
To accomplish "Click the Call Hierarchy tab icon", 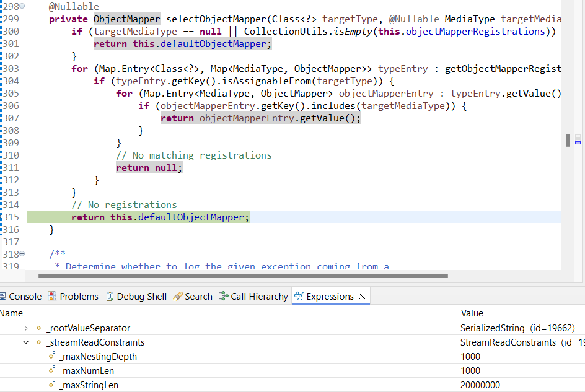I will [x=224, y=297].
